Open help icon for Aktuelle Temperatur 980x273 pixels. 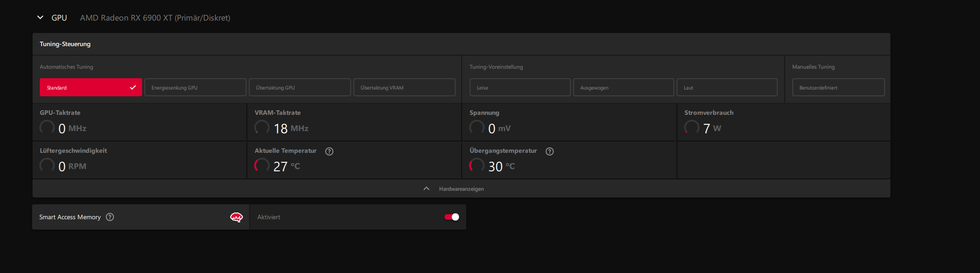coord(329,151)
